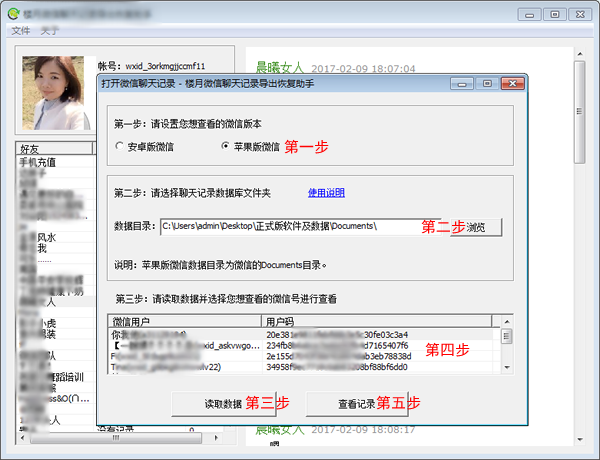Image resolution: width=600 pixels, height=460 pixels.
Task: Click the profile avatar photo in main window
Action: click(x=53, y=93)
